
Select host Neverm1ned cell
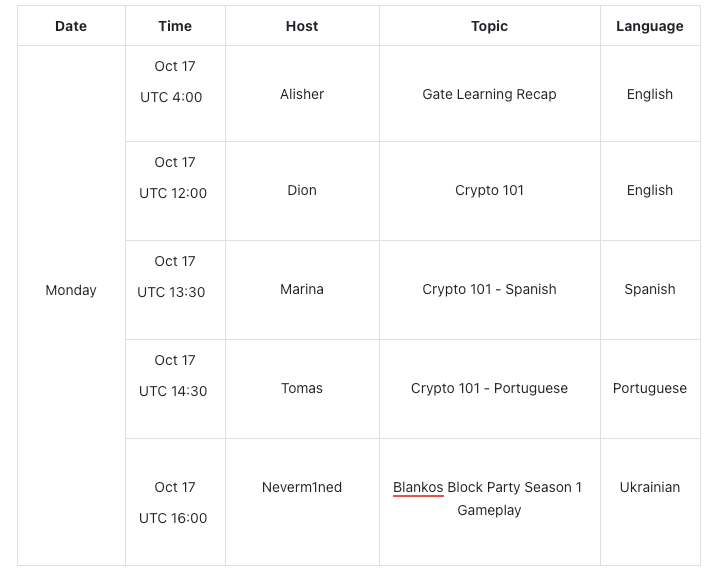click(x=302, y=487)
